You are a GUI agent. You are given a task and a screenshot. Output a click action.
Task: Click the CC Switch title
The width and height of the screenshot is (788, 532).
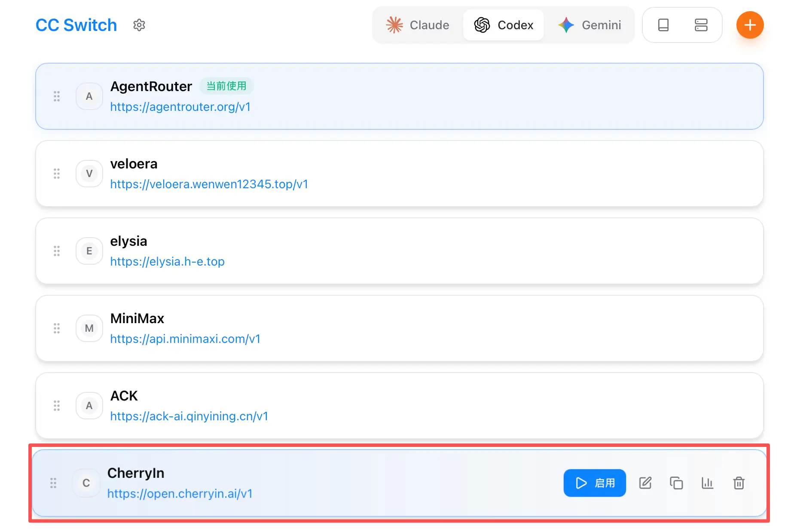(76, 25)
